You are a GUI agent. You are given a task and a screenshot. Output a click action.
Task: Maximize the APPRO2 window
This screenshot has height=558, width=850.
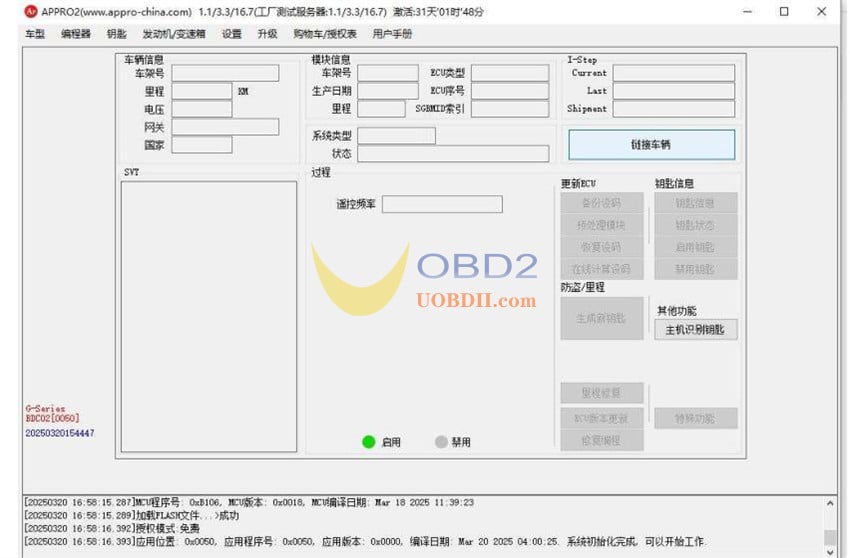tap(784, 11)
